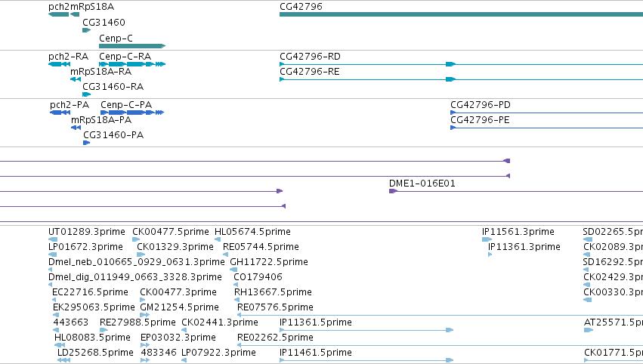This screenshot has height=364, width=643.
Task: Select the CG31460 gene arrow glyph
Action: [86, 30]
